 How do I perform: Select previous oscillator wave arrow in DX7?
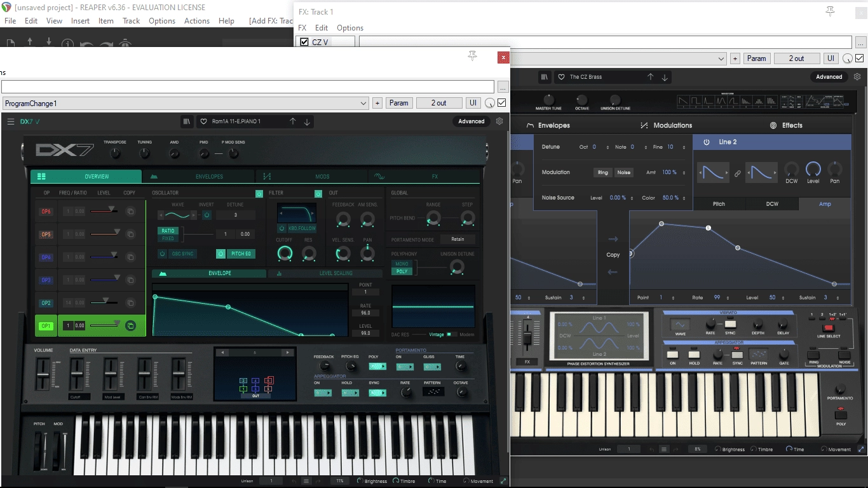(x=162, y=215)
